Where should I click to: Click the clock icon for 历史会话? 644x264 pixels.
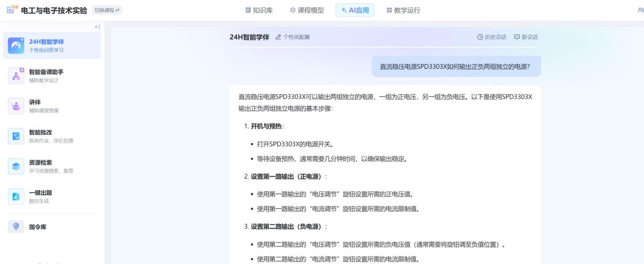pos(480,37)
